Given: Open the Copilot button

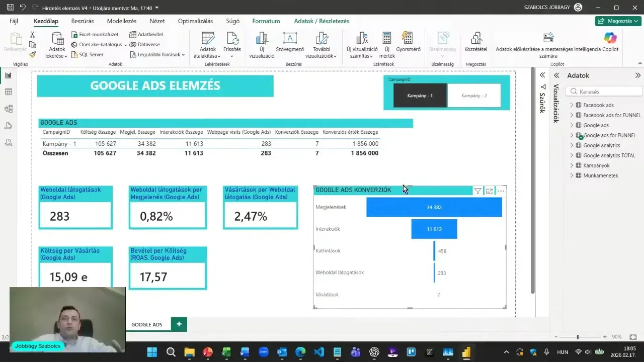Looking at the screenshot, I should (610, 42).
